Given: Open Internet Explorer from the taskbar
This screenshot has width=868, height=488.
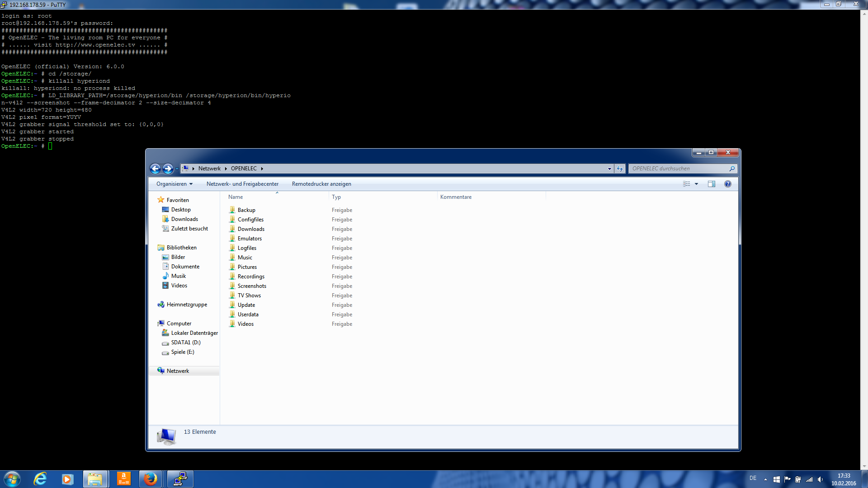Looking at the screenshot, I should [40, 479].
